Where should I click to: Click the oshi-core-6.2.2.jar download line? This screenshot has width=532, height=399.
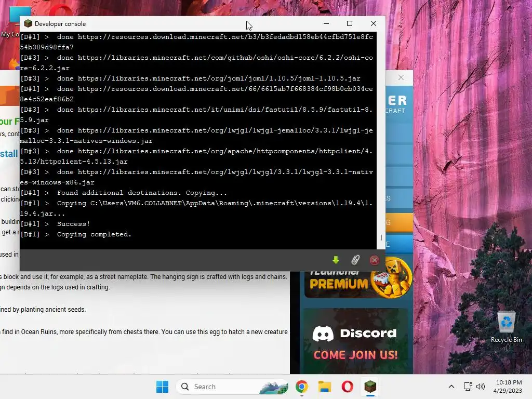coord(196,63)
